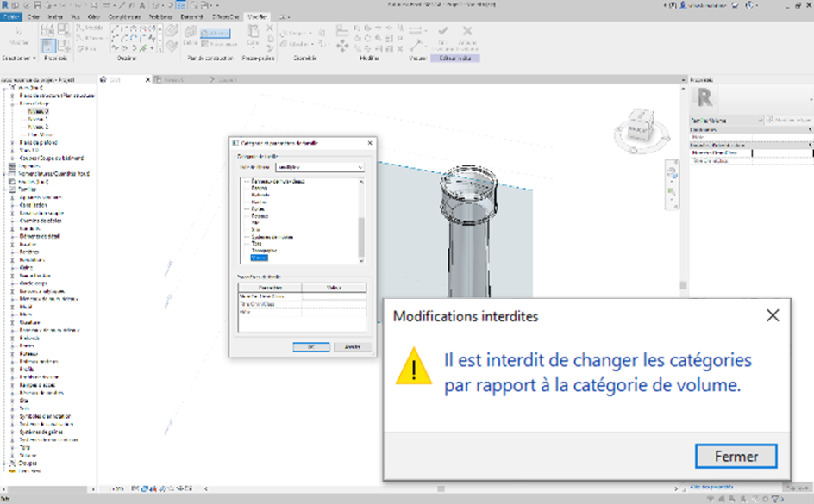The image size is (814, 504).
Task: Click the yellow warning triangle icon
Action: 413,366
